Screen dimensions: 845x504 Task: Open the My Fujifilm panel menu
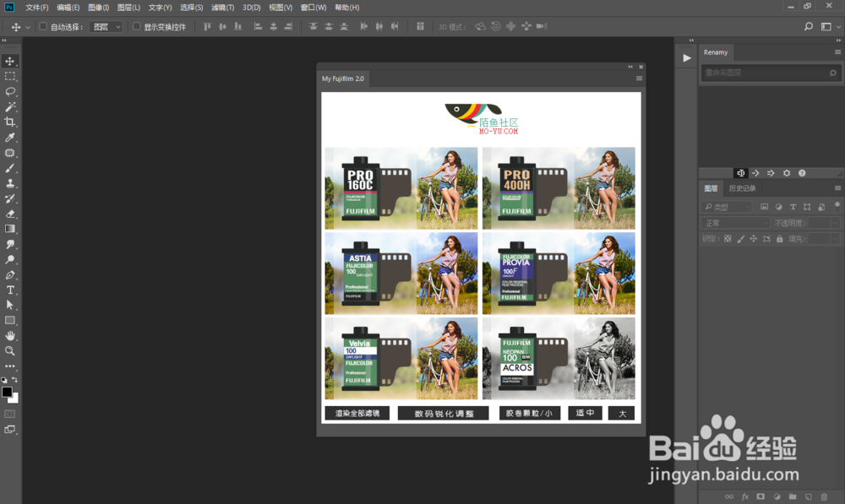pyautogui.click(x=639, y=79)
